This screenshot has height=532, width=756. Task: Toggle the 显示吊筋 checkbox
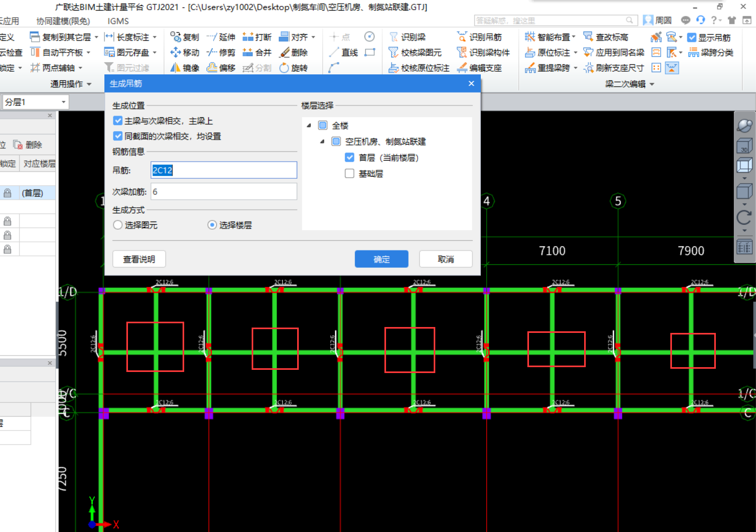pyautogui.click(x=692, y=37)
